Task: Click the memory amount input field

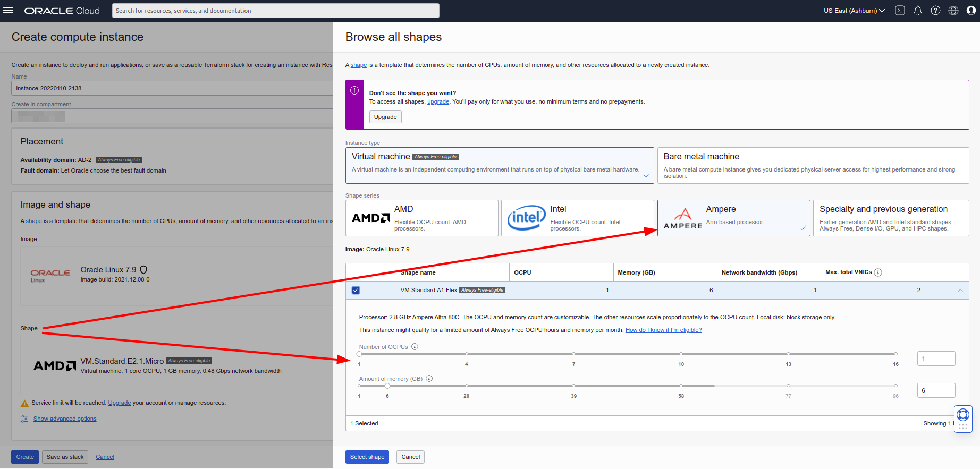Action: pos(936,390)
